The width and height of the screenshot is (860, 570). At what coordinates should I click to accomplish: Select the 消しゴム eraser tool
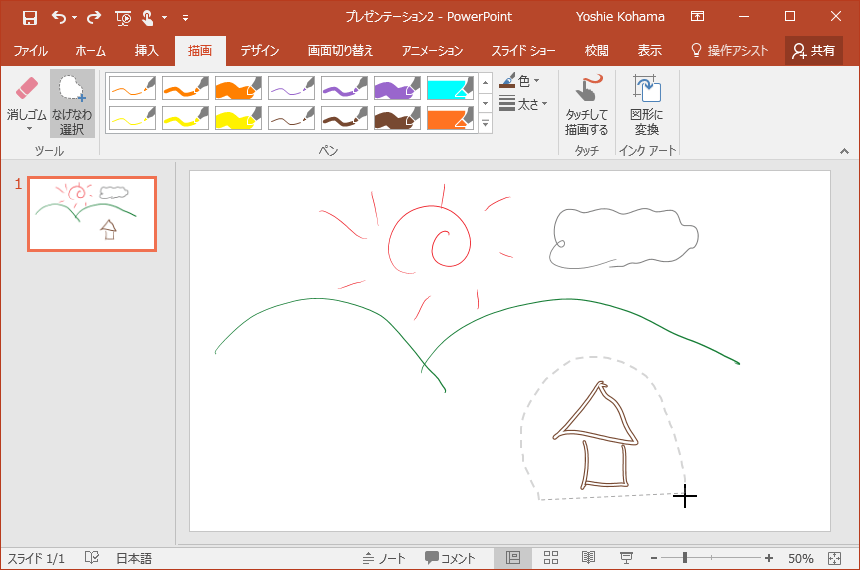click(x=26, y=98)
